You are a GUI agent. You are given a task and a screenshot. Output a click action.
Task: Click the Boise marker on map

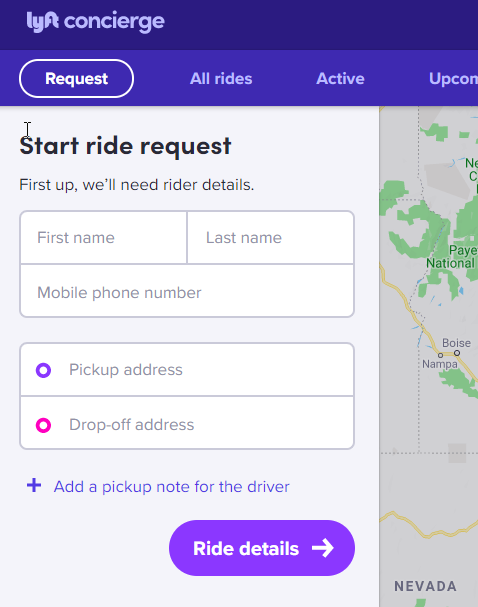pyautogui.click(x=457, y=353)
